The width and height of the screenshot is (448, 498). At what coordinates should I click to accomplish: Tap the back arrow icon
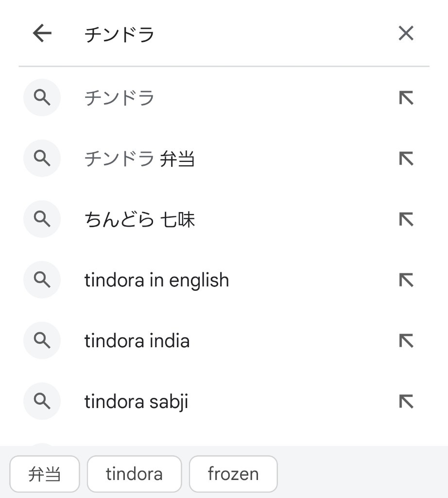(x=42, y=34)
